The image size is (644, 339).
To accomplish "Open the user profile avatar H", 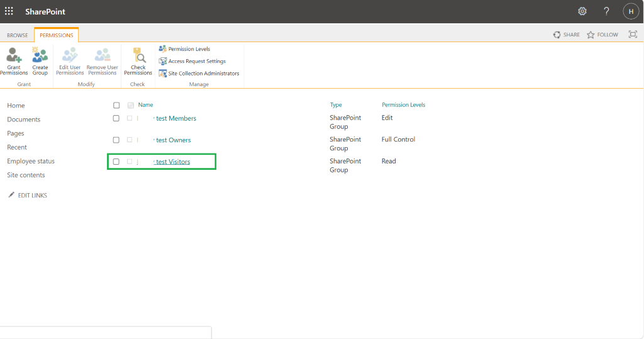I will coord(631,11).
